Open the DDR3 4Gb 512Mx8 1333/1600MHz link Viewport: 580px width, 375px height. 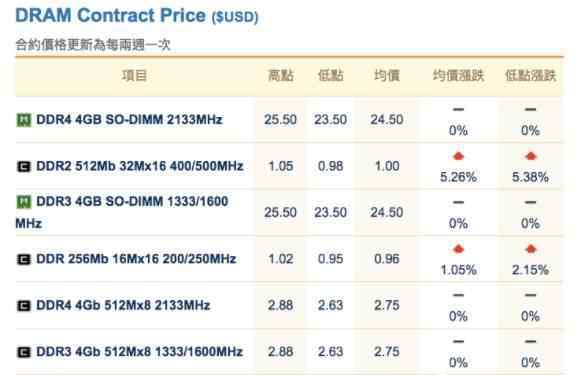click(139, 352)
